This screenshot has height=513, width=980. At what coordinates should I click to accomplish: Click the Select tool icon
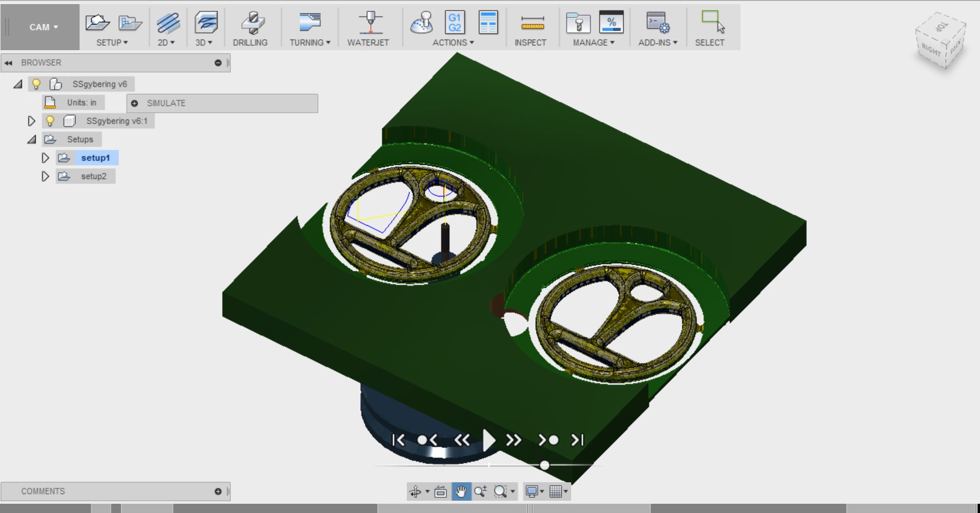click(x=713, y=22)
